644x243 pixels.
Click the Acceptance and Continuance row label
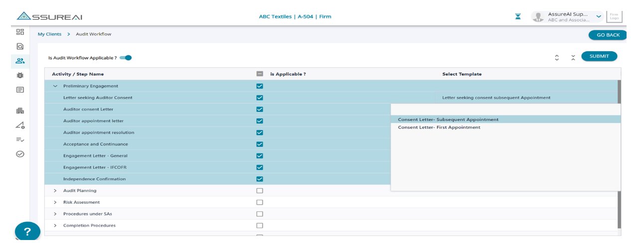point(95,144)
